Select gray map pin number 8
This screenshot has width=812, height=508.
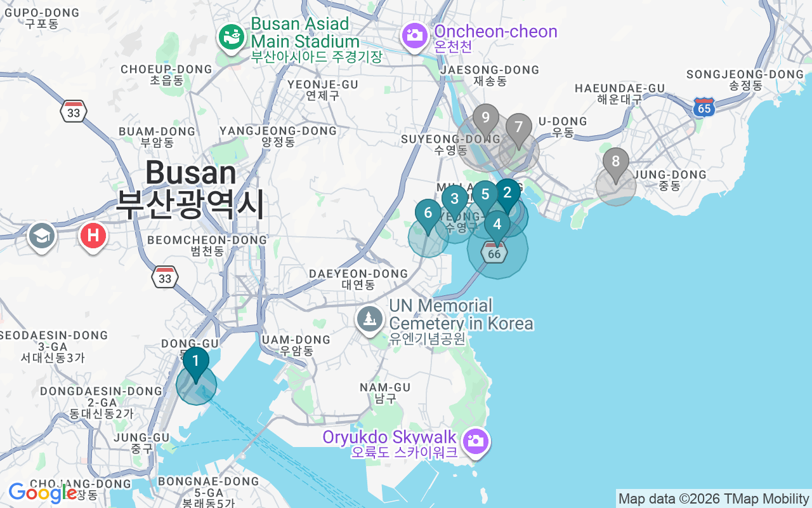click(x=616, y=164)
